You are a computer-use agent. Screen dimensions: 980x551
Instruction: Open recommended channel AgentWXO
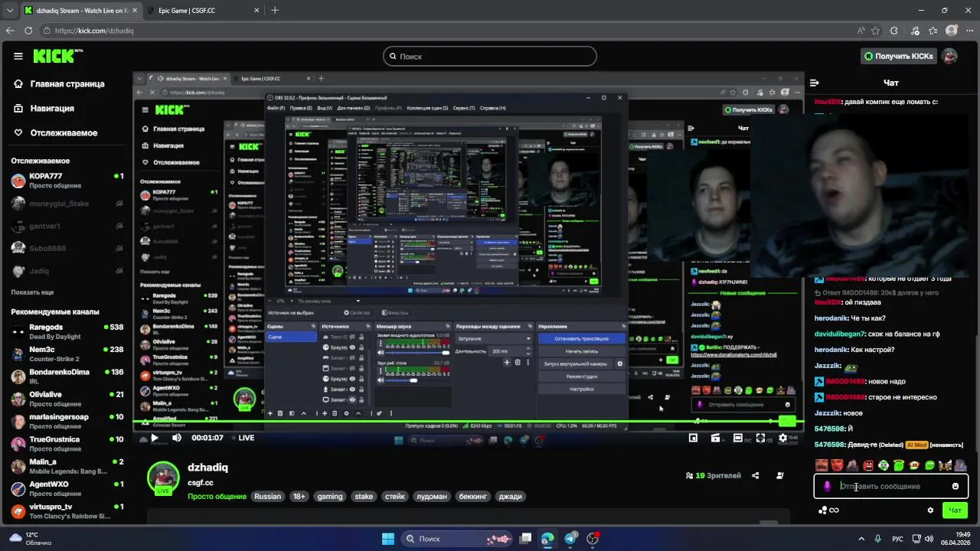coord(67,488)
